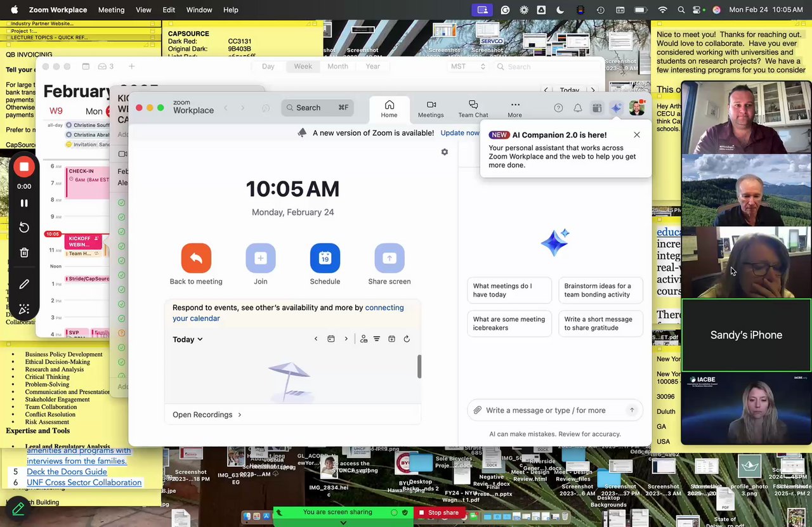Choose Write a short message to share gratitude
This screenshot has height=527, width=812.
(601, 323)
